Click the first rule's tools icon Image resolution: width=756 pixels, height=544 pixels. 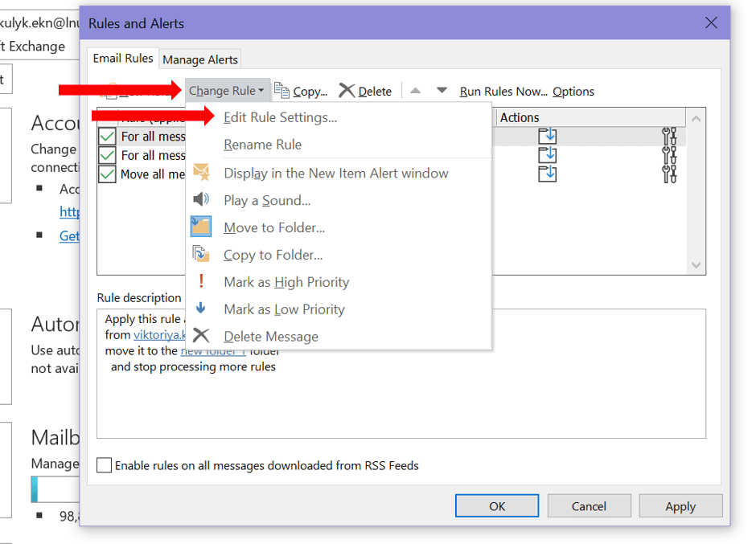668,136
